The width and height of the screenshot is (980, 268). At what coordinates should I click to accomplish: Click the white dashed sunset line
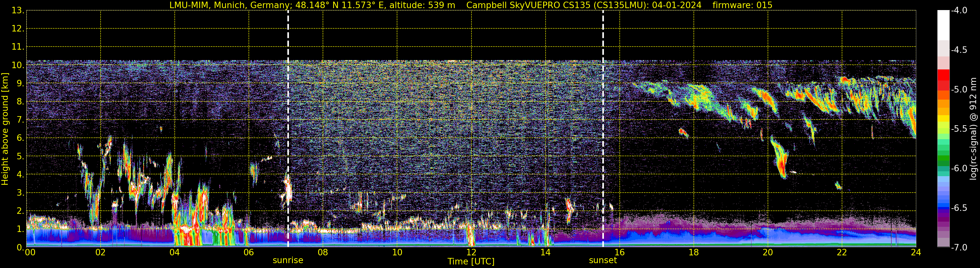click(603, 129)
